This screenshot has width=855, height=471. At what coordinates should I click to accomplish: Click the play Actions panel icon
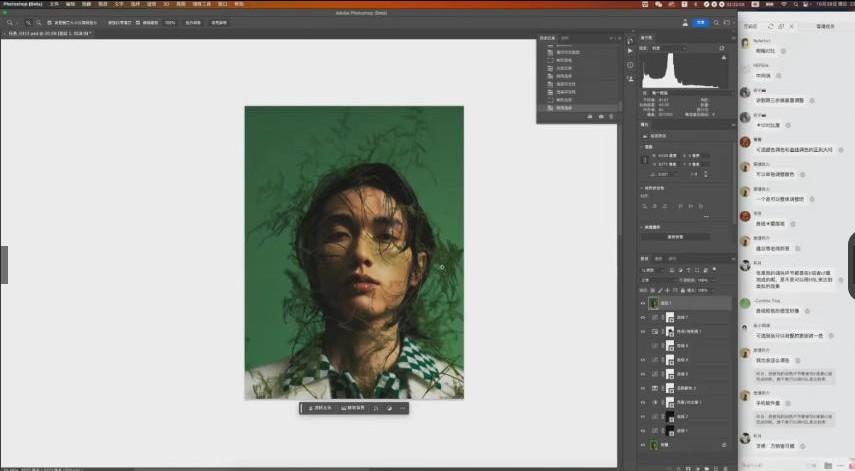tap(630, 50)
